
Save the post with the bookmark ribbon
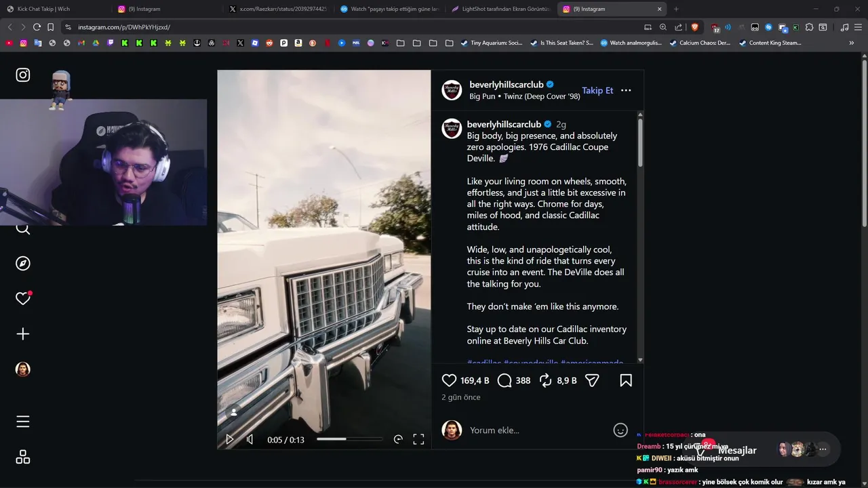(x=626, y=381)
